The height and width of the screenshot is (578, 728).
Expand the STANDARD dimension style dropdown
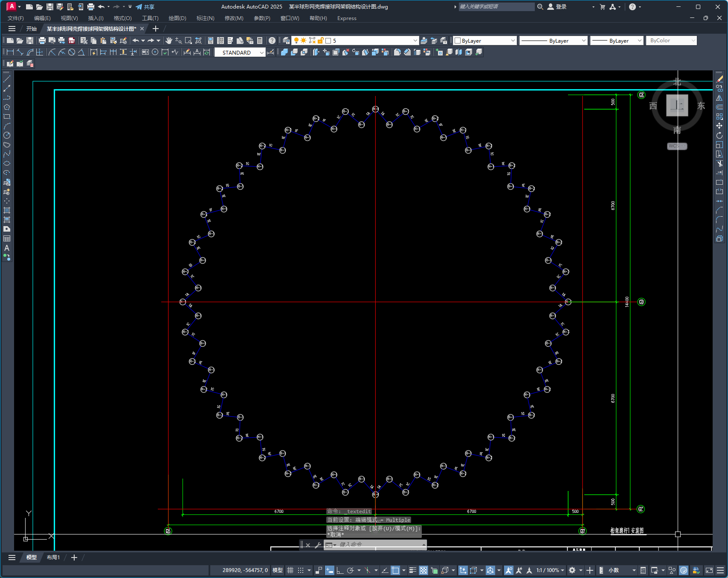tap(261, 52)
